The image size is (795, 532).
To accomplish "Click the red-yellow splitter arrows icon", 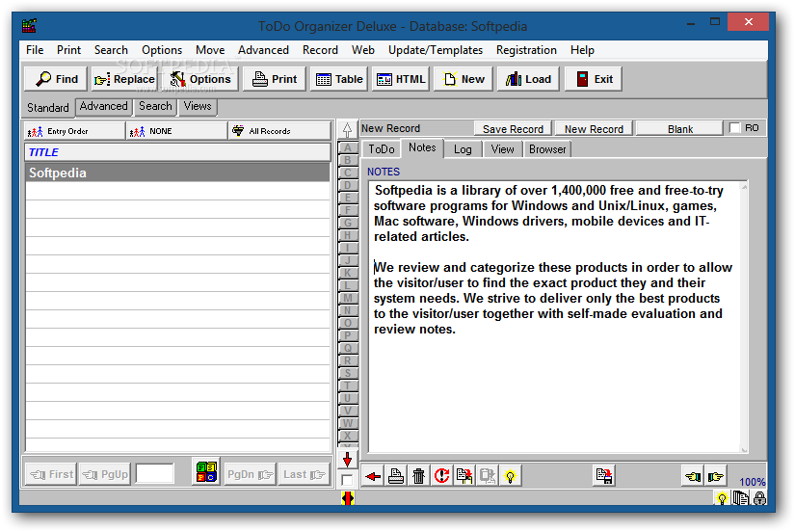I will 347,498.
